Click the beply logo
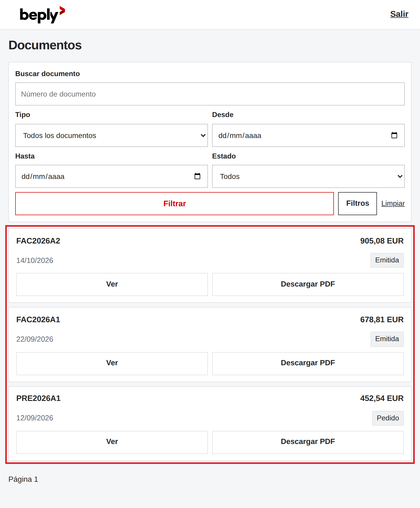The width and height of the screenshot is (420, 508). tap(42, 15)
